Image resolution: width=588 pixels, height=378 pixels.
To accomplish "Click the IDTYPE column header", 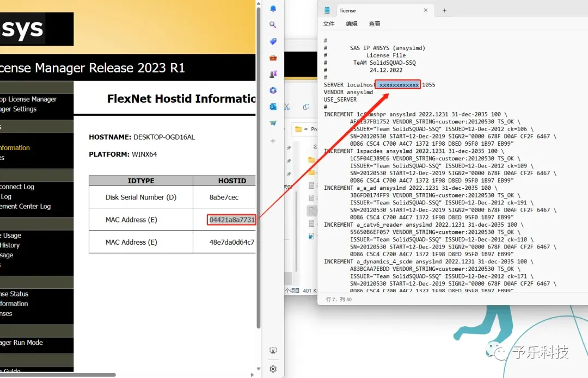I will tap(141, 181).
